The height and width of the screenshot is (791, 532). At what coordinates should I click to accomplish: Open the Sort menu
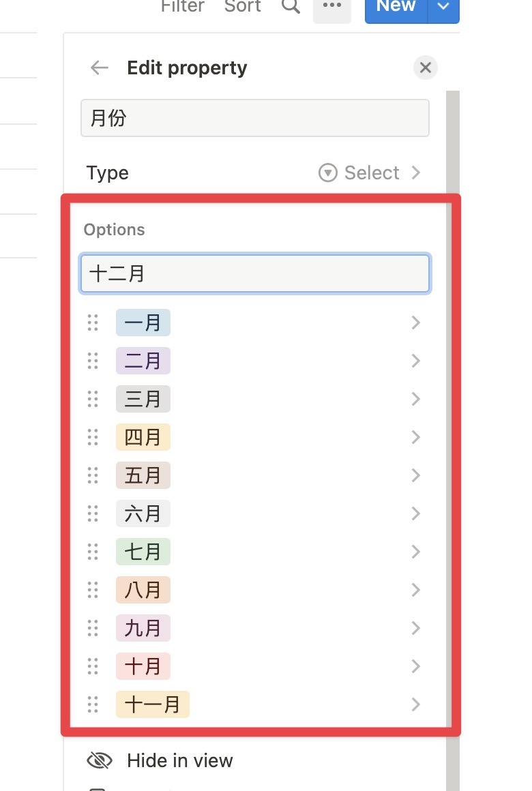pos(242,6)
